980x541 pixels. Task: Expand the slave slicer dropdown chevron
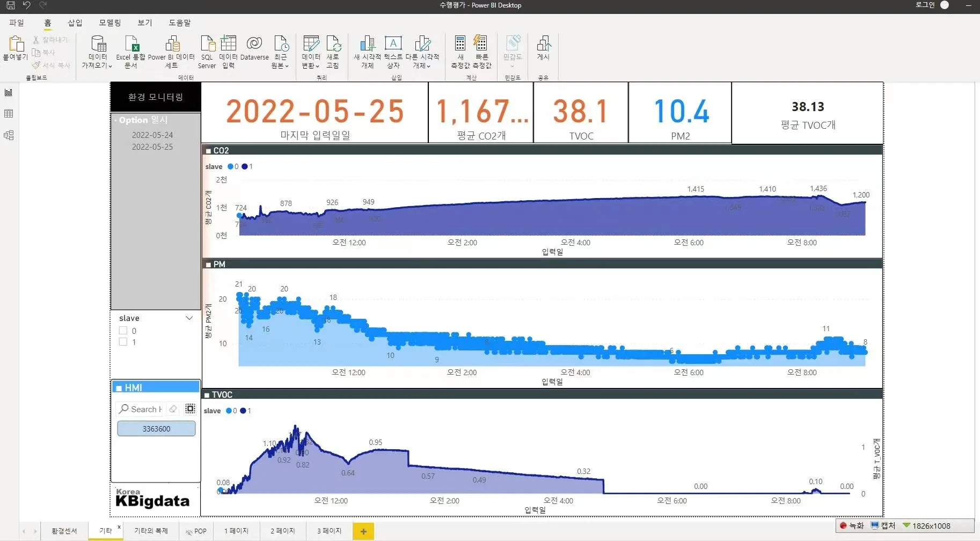[x=189, y=318]
